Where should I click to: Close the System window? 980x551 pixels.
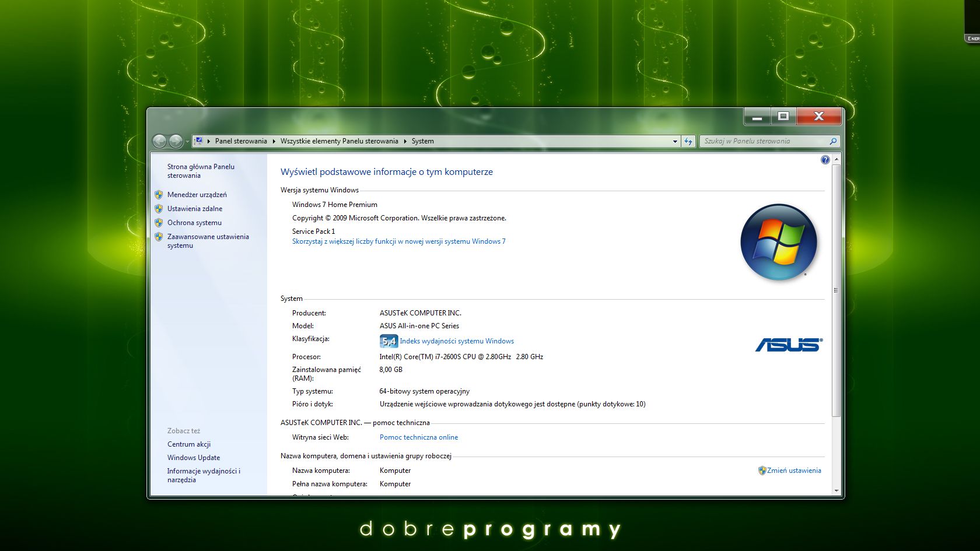click(x=819, y=117)
